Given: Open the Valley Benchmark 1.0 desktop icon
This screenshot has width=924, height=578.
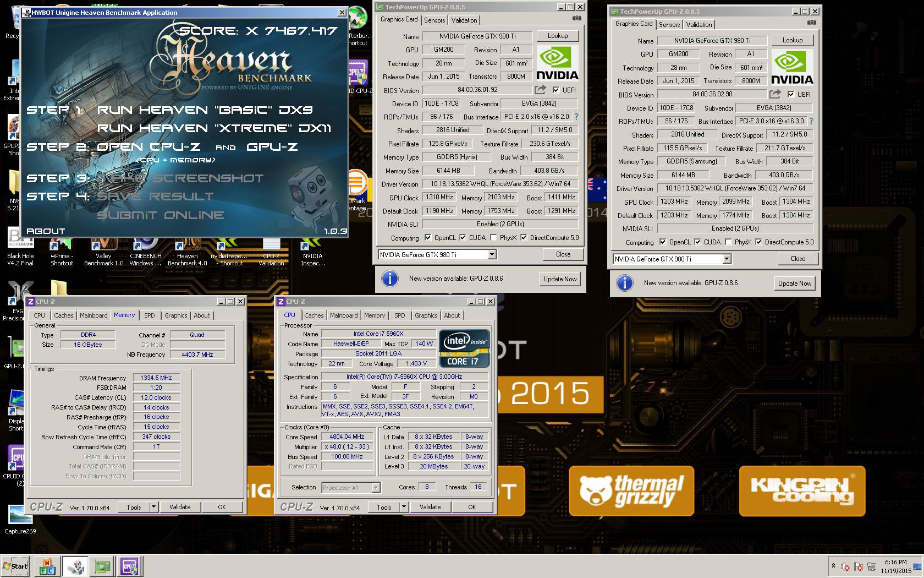Looking at the screenshot, I should pos(103,252).
